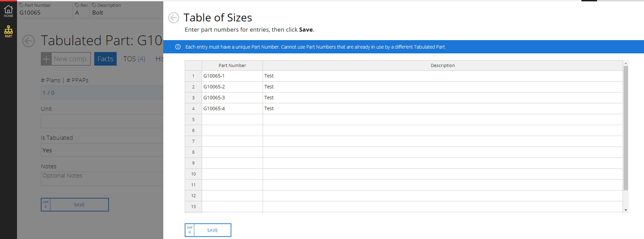Viewport: 644px width, 239px height.
Task: Click scrollbar up arrow of the table
Action: coord(626,63)
